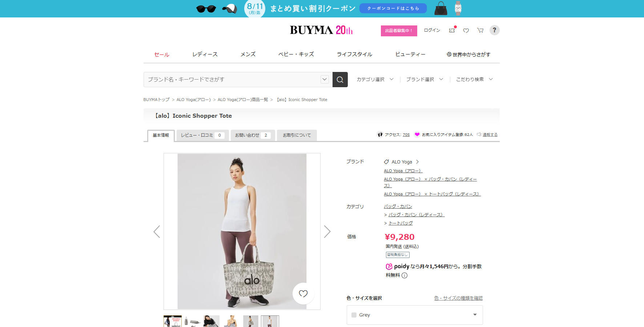Screen dimensions: 644x327
Task: Click the access count 705 link
Action: click(x=406, y=135)
